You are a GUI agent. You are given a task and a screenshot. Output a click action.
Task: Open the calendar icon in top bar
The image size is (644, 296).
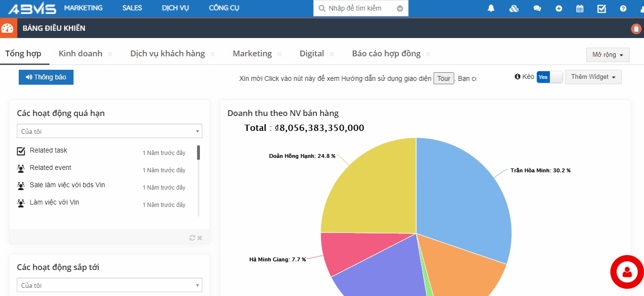[580, 8]
